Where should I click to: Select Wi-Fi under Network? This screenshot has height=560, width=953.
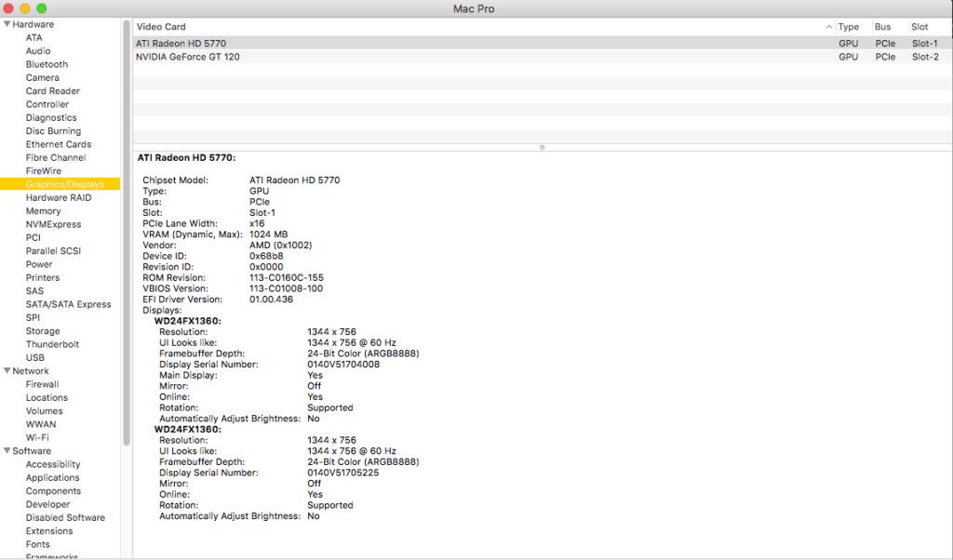37,438
